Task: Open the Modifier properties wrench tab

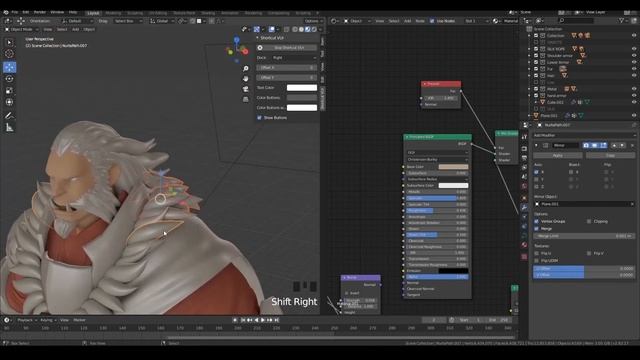Action: [x=524, y=207]
